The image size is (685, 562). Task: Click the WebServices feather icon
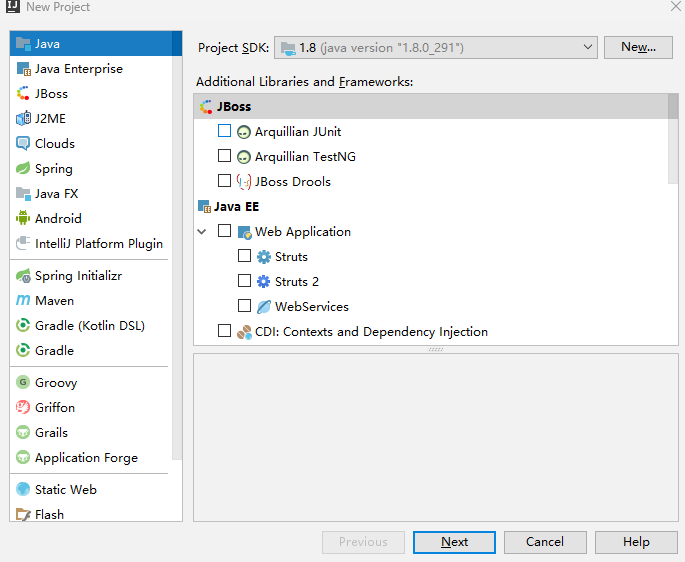tap(263, 306)
